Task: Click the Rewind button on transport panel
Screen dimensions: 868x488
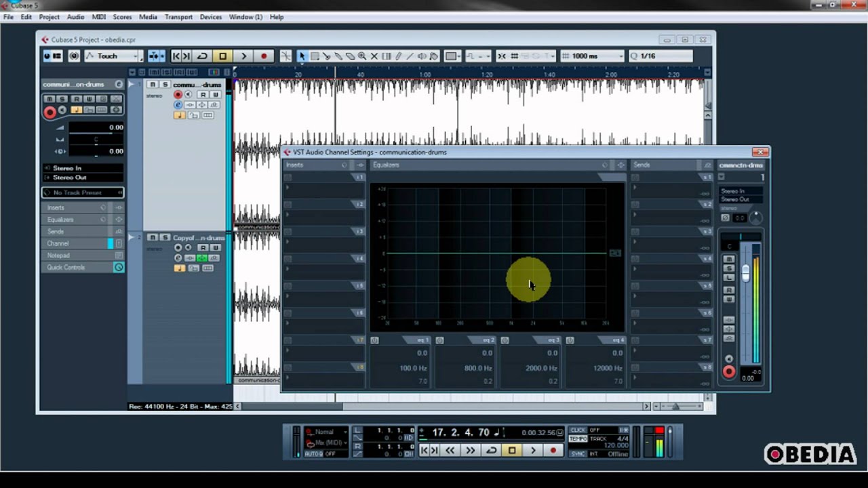Action: (x=450, y=450)
